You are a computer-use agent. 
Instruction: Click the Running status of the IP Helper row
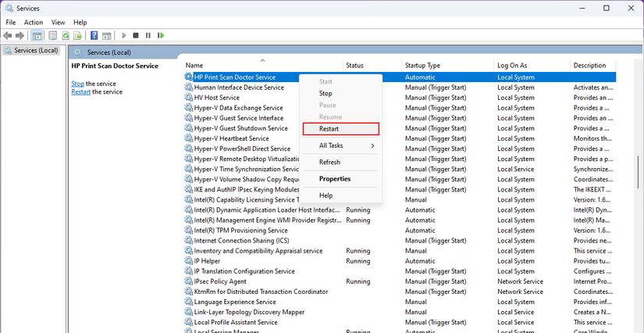[358, 260]
